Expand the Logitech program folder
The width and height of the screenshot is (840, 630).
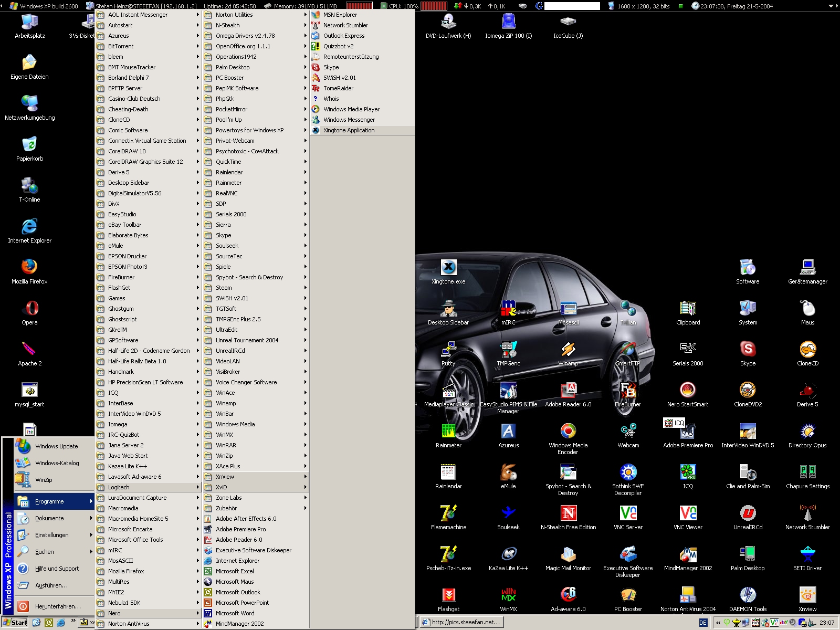[x=148, y=487]
